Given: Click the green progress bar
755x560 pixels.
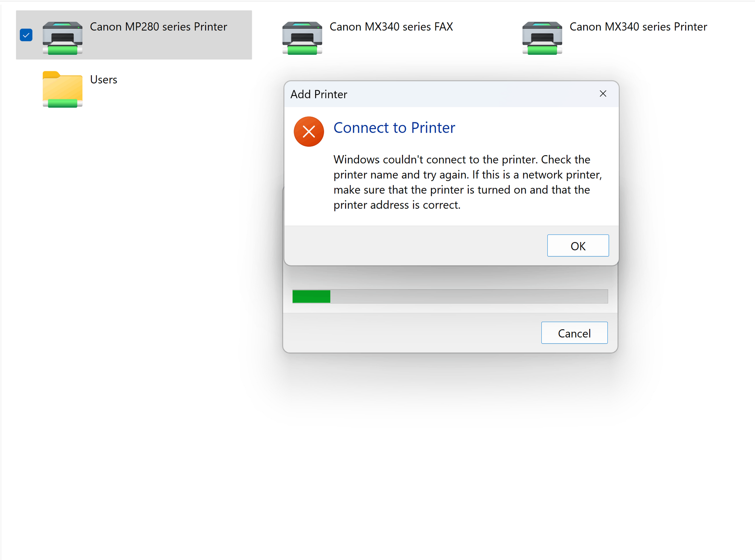Looking at the screenshot, I should [311, 296].
